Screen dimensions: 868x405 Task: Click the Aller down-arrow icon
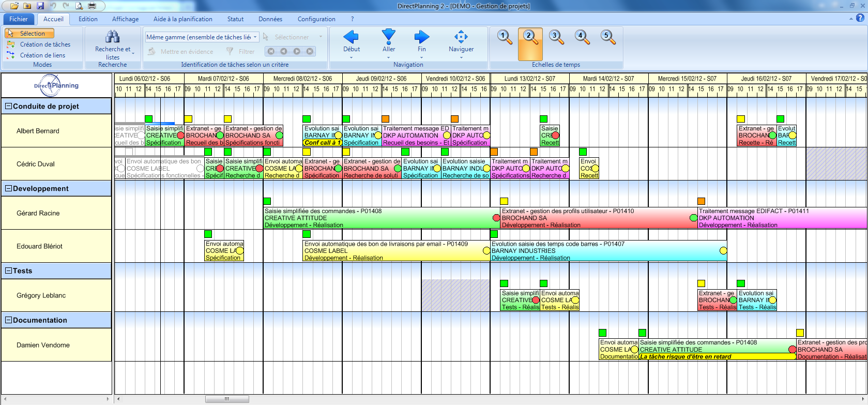click(388, 37)
